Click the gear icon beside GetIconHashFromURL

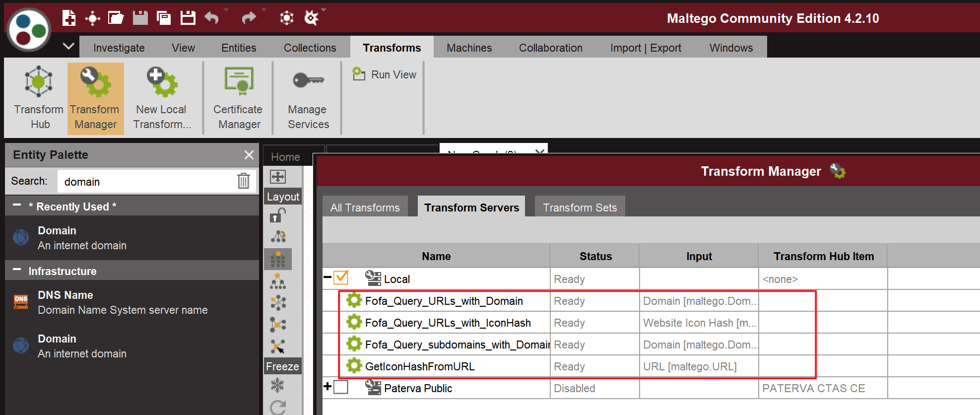[x=354, y=366]
